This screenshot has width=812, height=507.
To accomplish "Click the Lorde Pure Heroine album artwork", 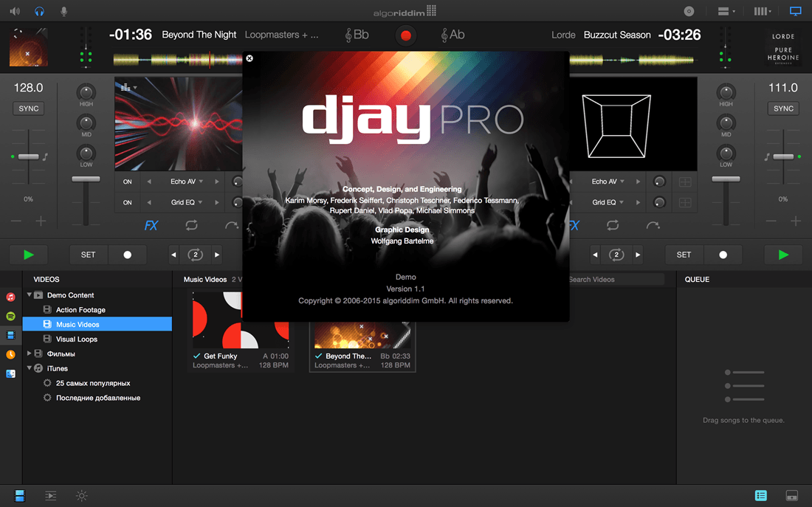I will [x=783, y=48].
